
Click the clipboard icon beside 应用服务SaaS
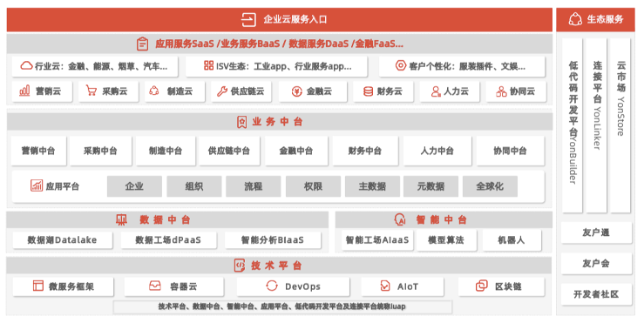click(x=142, y=44)
